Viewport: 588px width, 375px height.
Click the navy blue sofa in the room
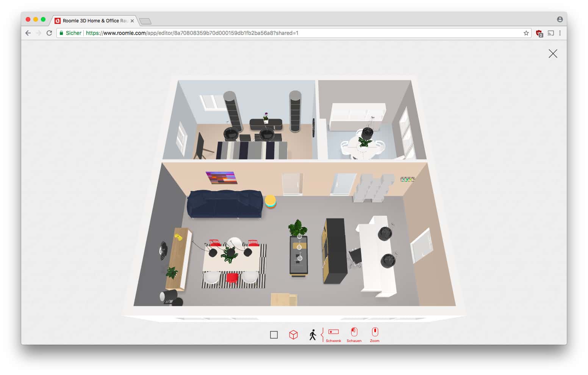coord(224,205)
